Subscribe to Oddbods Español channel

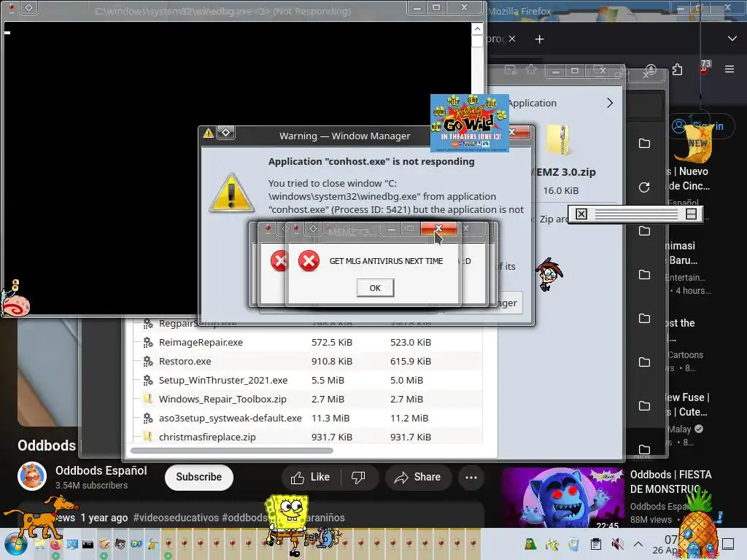198,477
